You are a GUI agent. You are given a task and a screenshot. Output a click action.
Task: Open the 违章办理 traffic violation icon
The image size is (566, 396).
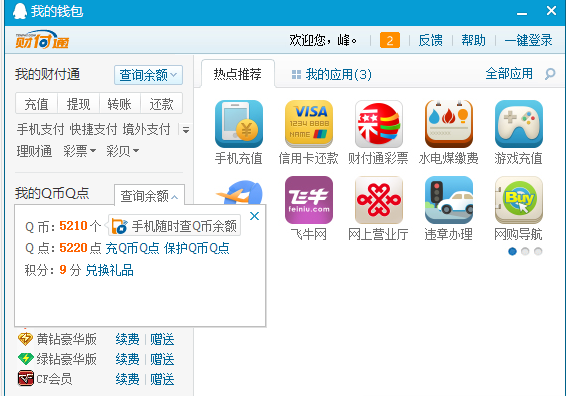click(449, 200)
